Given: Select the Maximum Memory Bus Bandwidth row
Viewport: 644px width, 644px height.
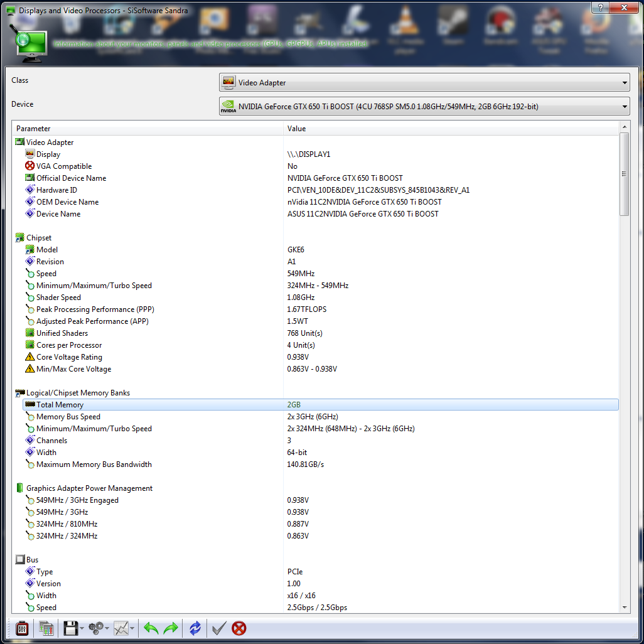Looking at the screenshot, I should 94,464.
